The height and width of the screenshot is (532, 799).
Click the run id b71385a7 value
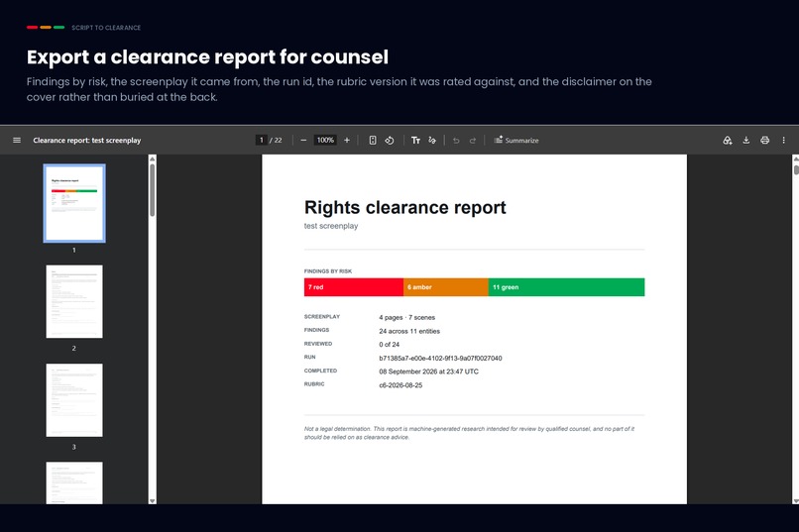440,359
